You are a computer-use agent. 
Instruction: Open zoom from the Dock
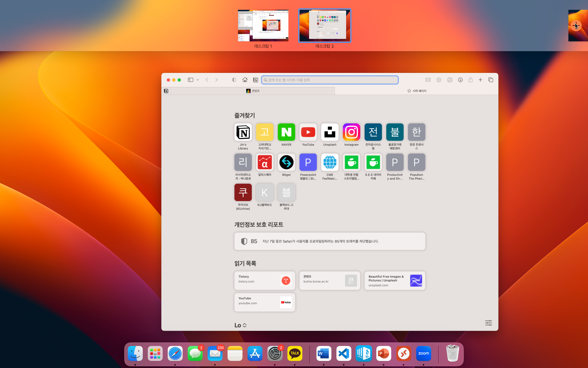[x=423, y=353]
